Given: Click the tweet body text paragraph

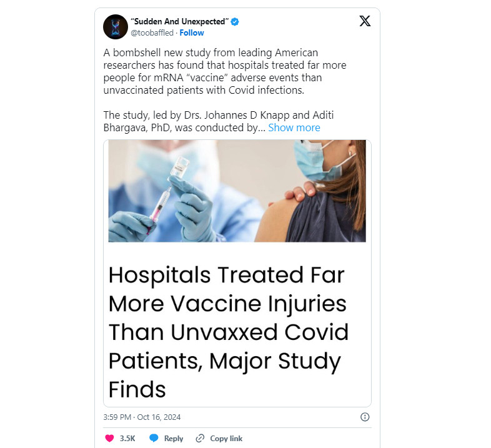Looking at the screenshot, I should 225,71.
